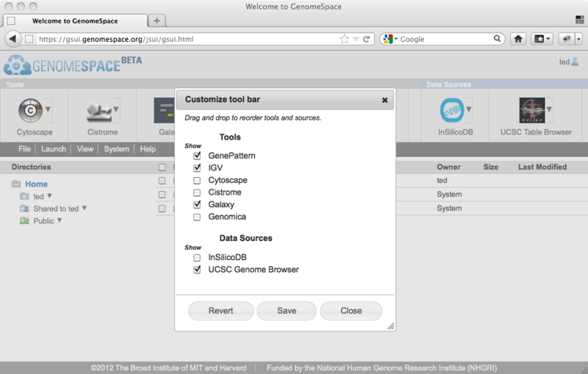The image size is (588, 374).
Task: Click the ted folder icon
Action: click(x=24, y=196)
